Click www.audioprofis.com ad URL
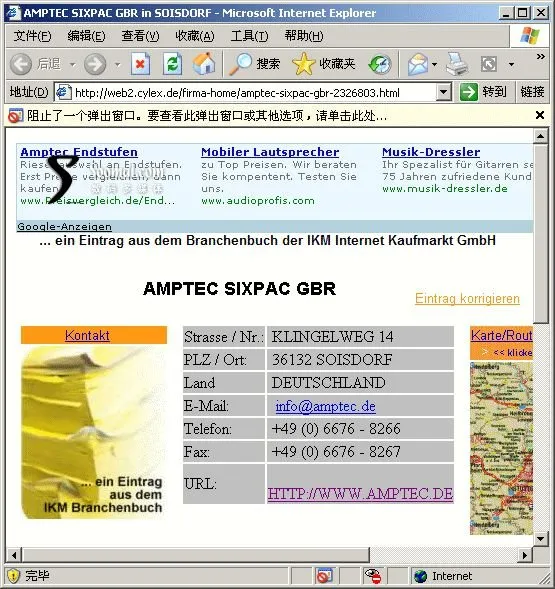Screen dimensions: 555x589 (x=258, y=201)
